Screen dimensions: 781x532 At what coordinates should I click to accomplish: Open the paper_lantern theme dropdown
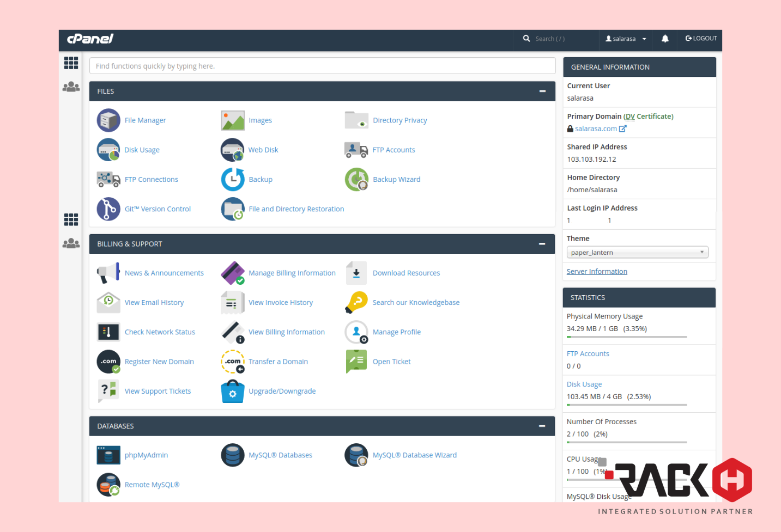click(x=638, y=252)
